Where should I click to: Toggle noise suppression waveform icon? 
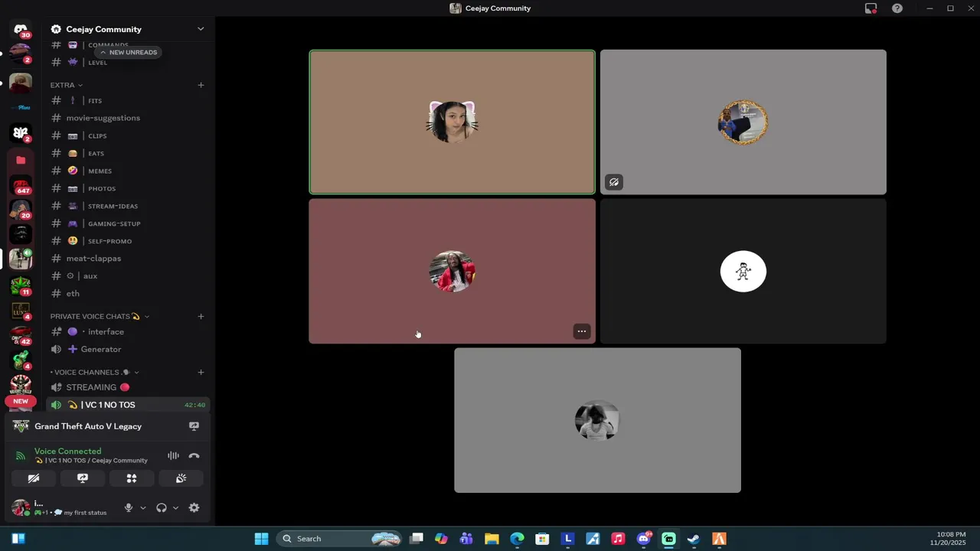tap(173, 456)
